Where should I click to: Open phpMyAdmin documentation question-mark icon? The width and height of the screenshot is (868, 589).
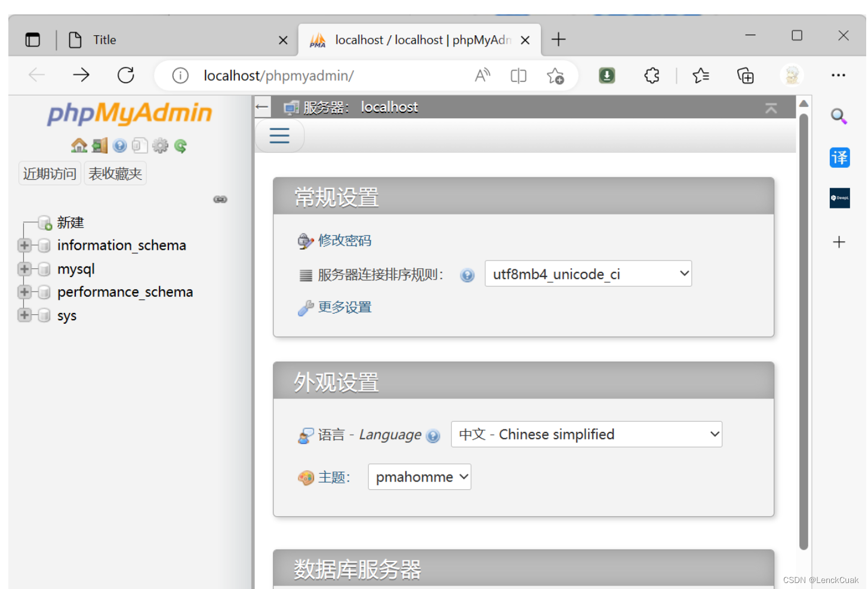pyautogui.click(x=119, y=145)
